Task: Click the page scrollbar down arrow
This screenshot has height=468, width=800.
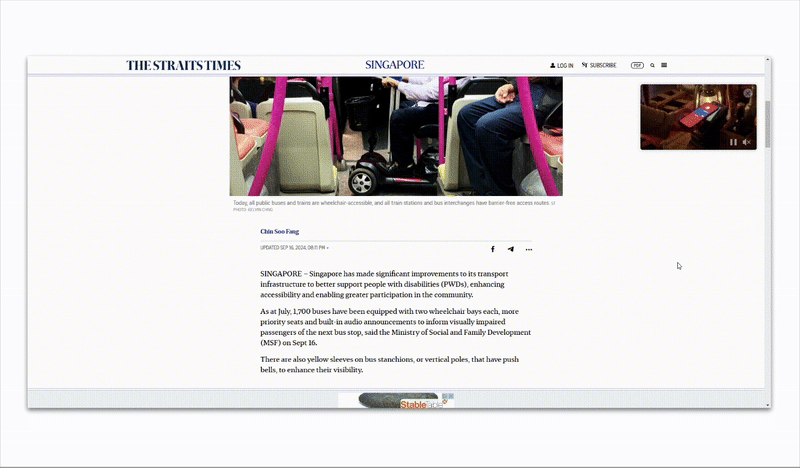Action: point(768,405)
